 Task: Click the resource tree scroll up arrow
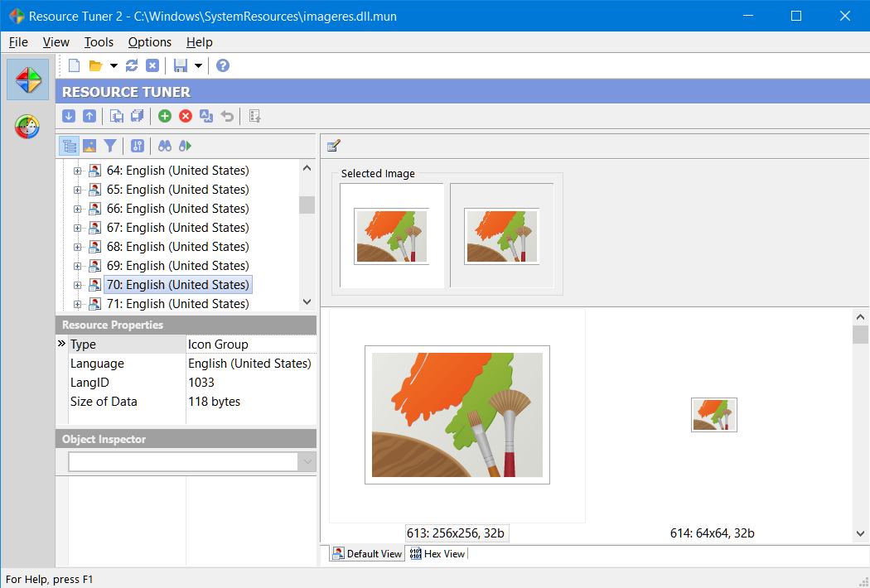tap(307, 167)
